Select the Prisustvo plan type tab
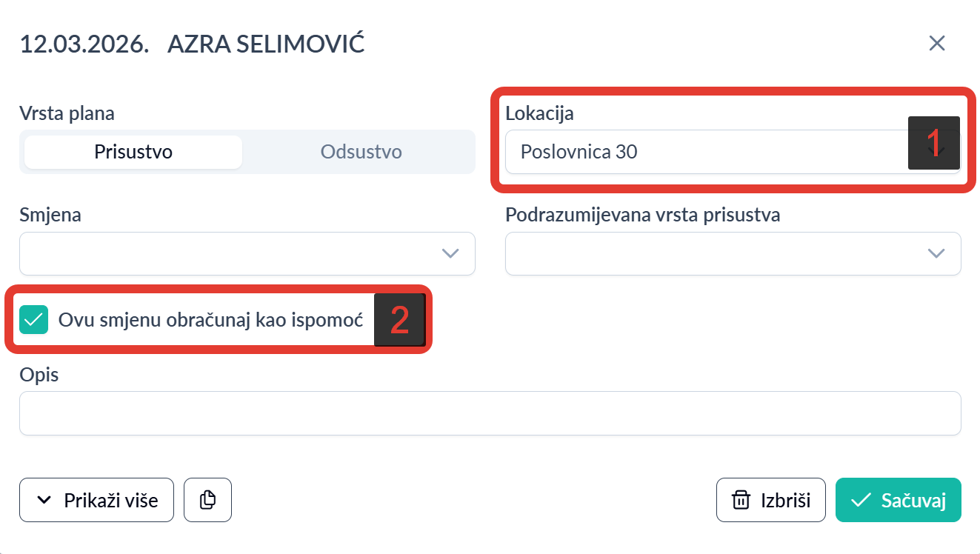This screenshot has width=980, height=554. click(x=133, y=152)
